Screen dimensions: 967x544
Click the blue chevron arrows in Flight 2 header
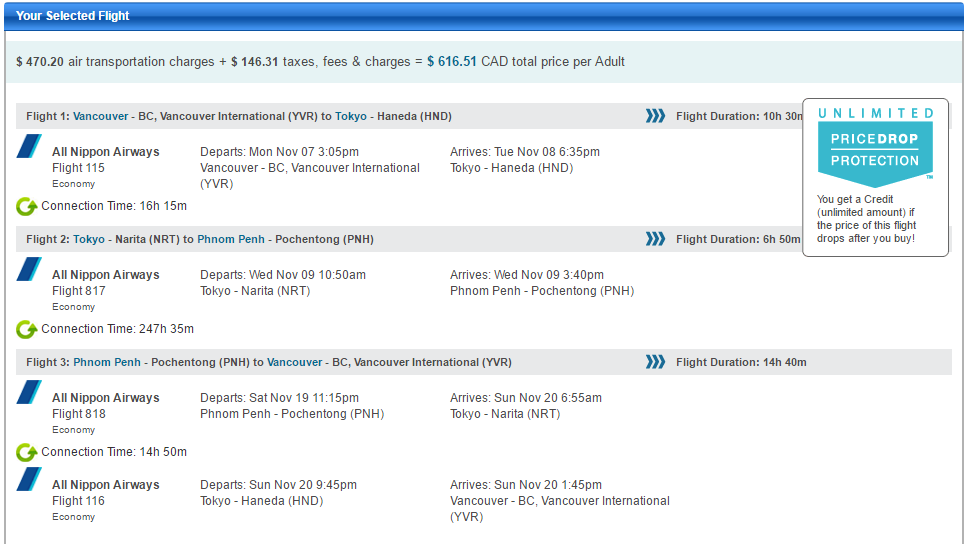655,239
